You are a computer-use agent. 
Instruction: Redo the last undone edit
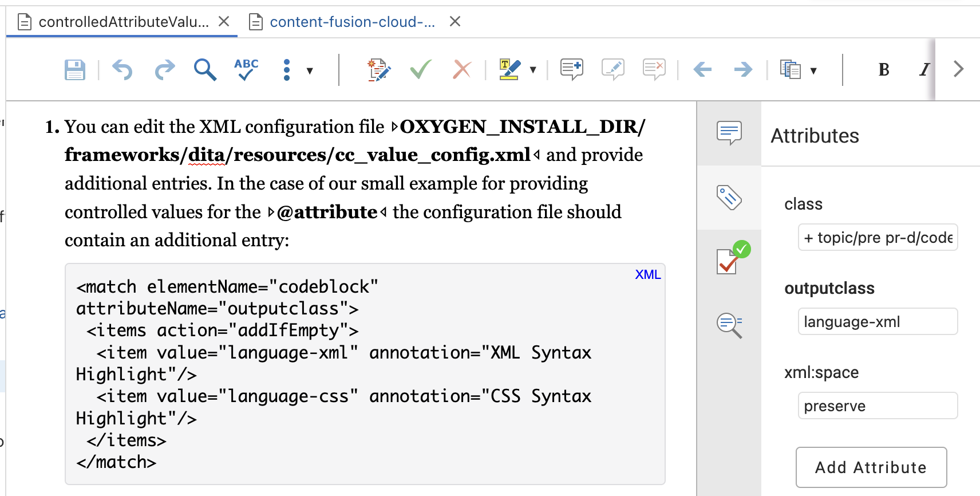pyautogui.click(x=165, y=70)
